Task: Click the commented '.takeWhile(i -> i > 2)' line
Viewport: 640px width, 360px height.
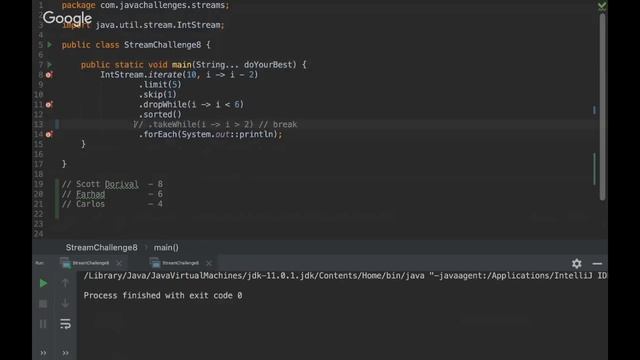Action: pos(216,124)
